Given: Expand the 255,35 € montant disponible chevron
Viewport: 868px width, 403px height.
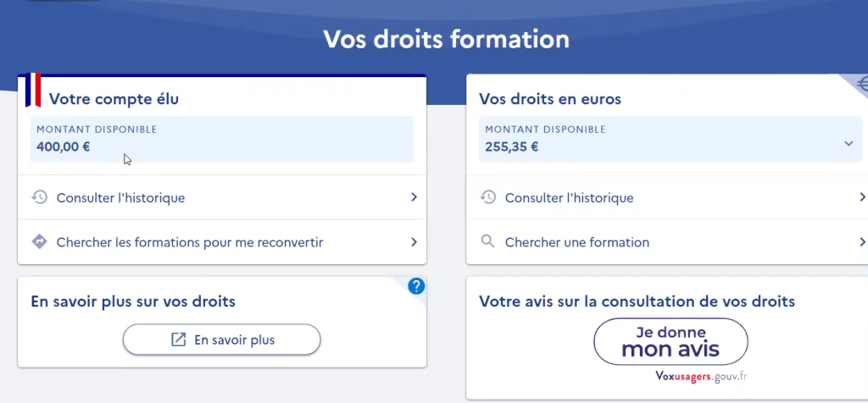Looking at the screenshot, I should click(849, 145).
